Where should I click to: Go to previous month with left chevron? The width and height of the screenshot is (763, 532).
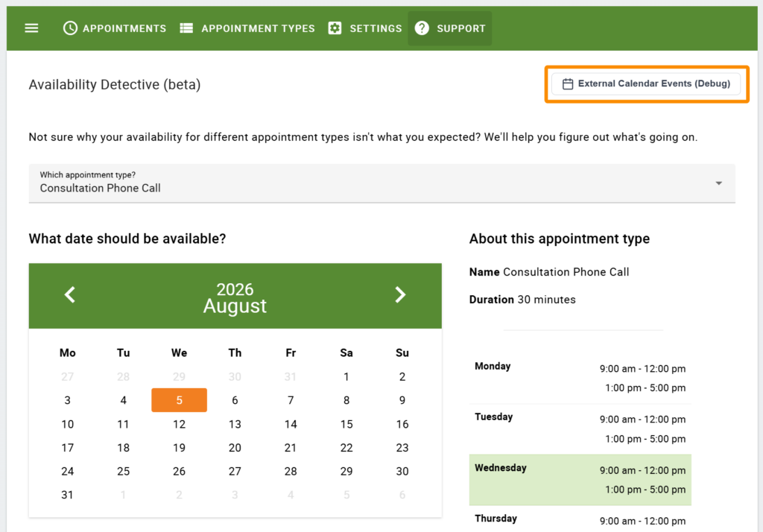click(x=70, y=294)
